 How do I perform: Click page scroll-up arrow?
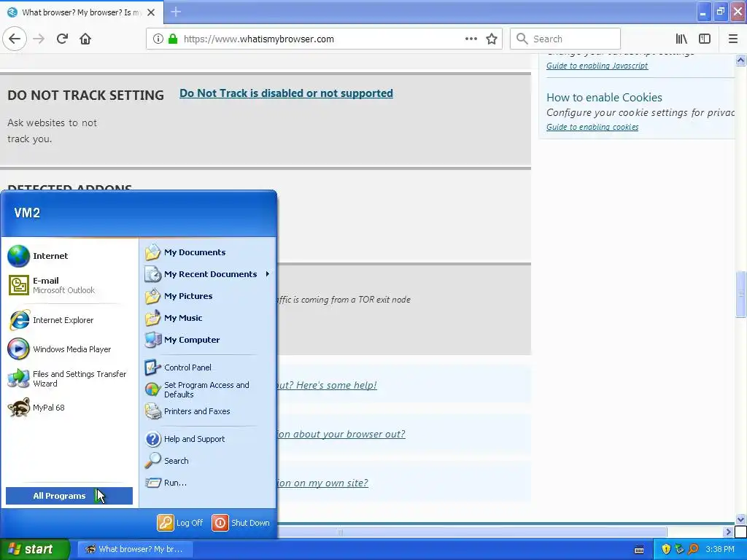740,60
